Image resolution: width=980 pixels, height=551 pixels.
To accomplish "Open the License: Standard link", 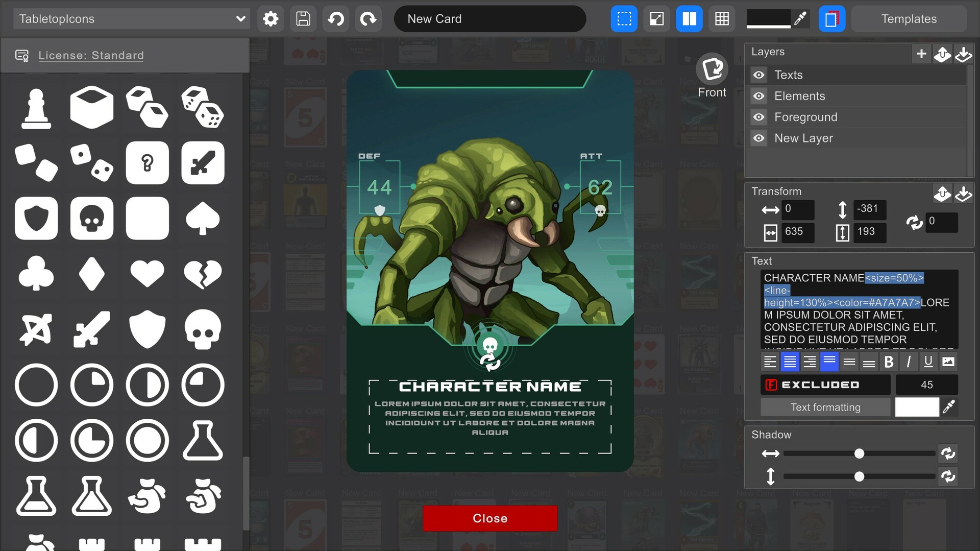I will click(x=91, y=55).
